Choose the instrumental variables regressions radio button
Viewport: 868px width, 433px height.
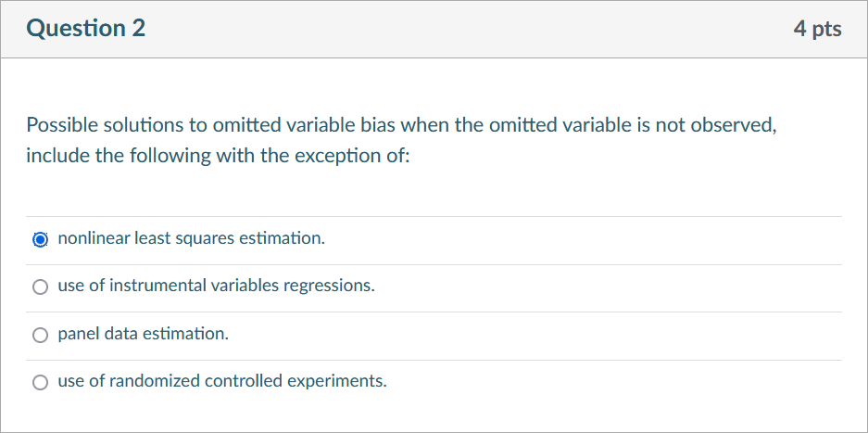[40, 287]
